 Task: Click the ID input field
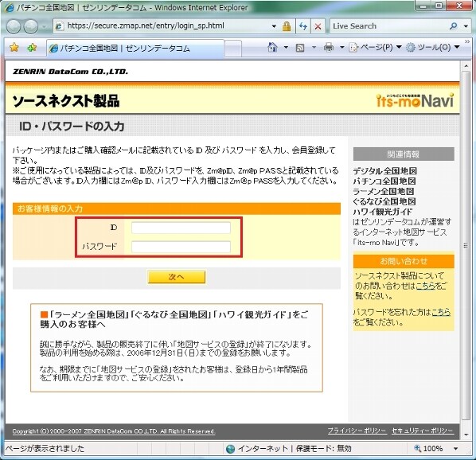(x=181, y=228)
